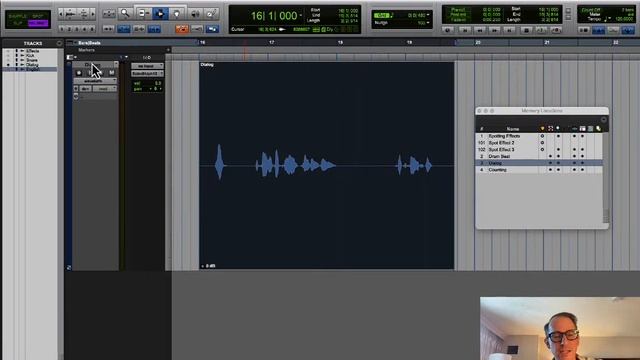Enable Shuffle edit mode
The width and height of the screenshot is (640, 360).
pos(18,16)
